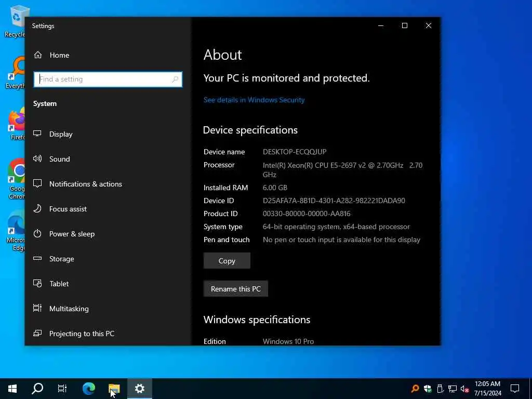Click the Sound speaker icon in sidebar
This screenshot has width=532, height=399.
[37, 158]
